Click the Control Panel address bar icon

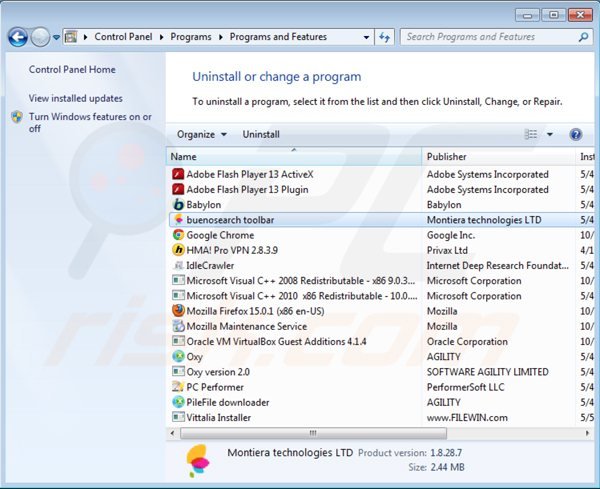tap(71, 37)
